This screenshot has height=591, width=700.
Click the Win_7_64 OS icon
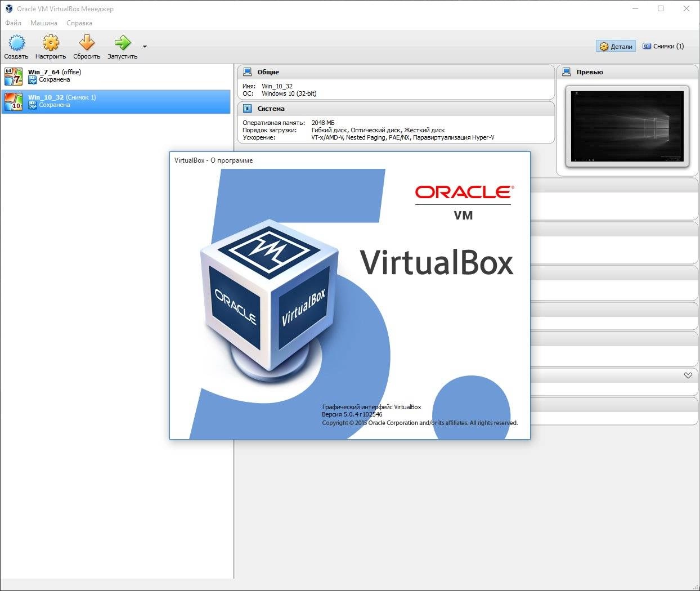14,76
